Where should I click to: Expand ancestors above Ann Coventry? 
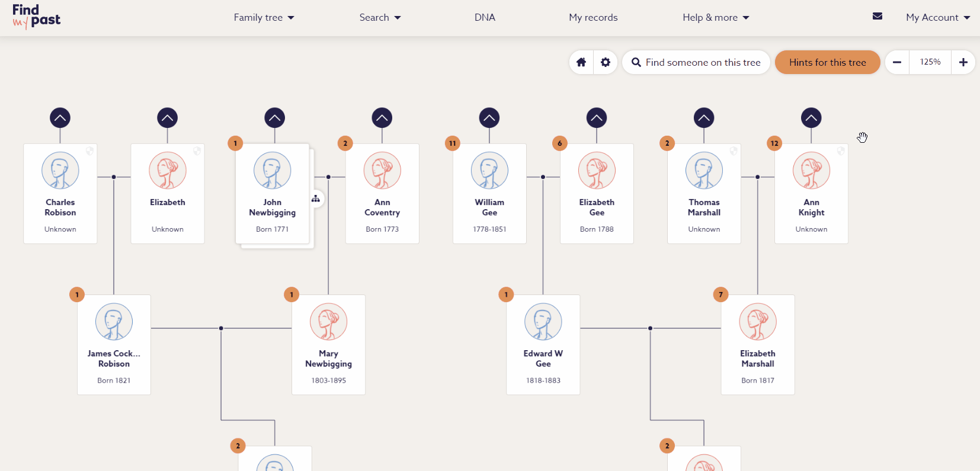[x=382, y=118]
